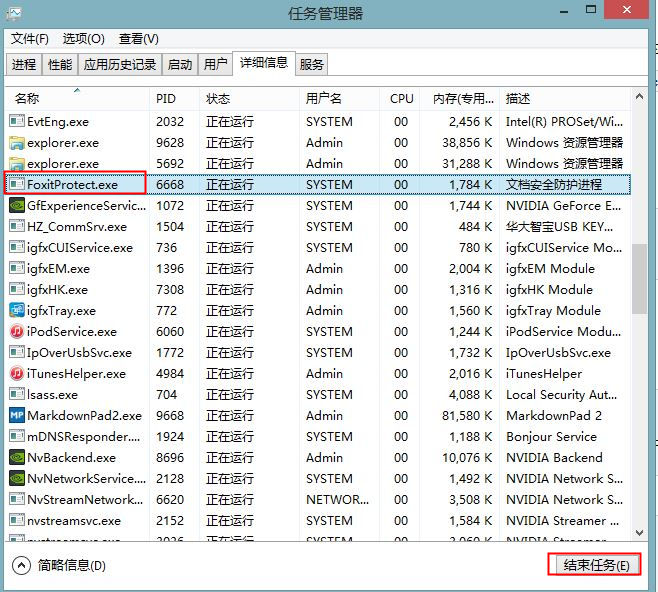Click the 结束任务(E) button
Image resolution: width=658 pixels, height=592 pixels.
595,565
